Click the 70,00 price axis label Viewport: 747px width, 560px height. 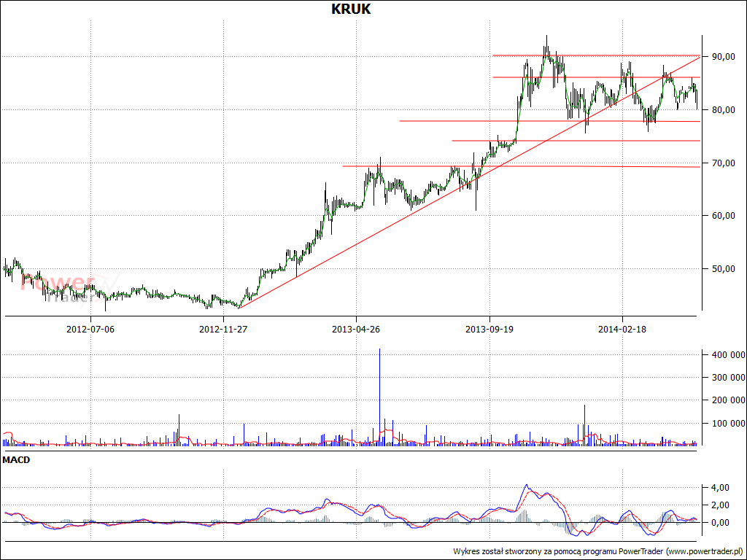(724, 163)
